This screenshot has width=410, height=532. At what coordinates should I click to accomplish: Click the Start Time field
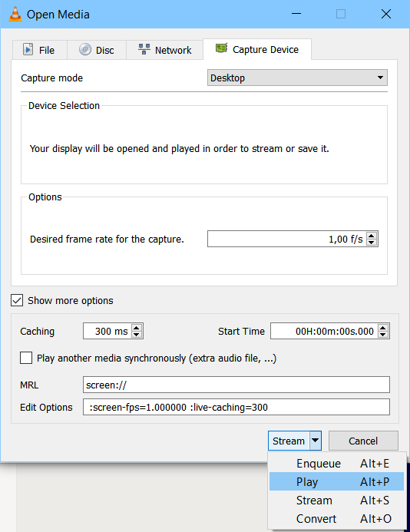tap(325, 331)
